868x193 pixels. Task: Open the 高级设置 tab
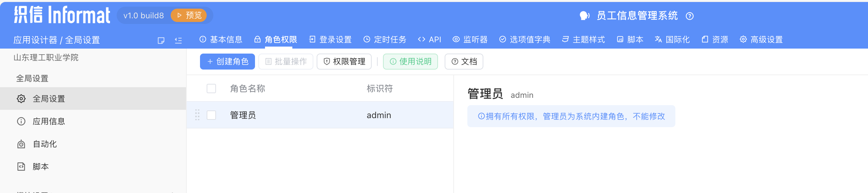(761, 40)
